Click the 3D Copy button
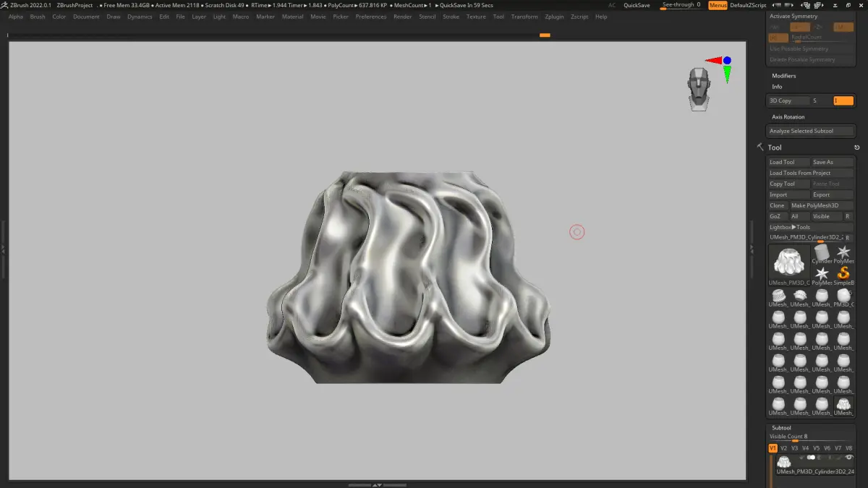868x488 pixels. tap(788, 100)
